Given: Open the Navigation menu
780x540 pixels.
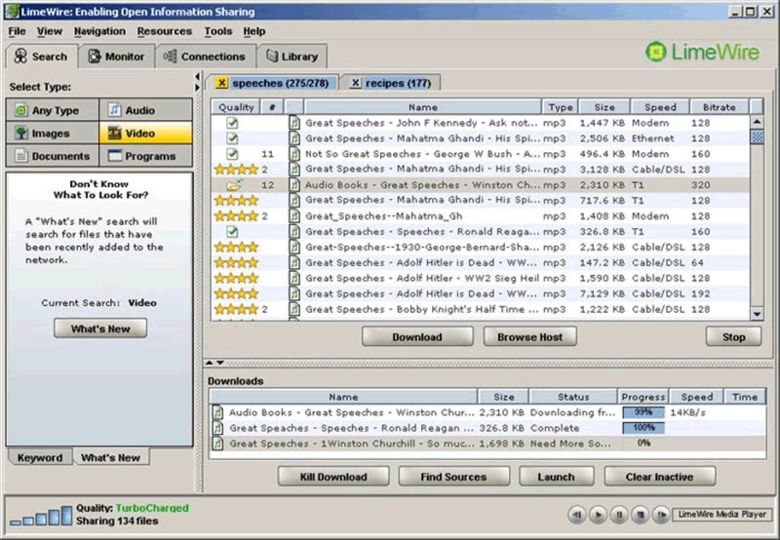Looking at the screenshot, I should click(x=100, y=31).
